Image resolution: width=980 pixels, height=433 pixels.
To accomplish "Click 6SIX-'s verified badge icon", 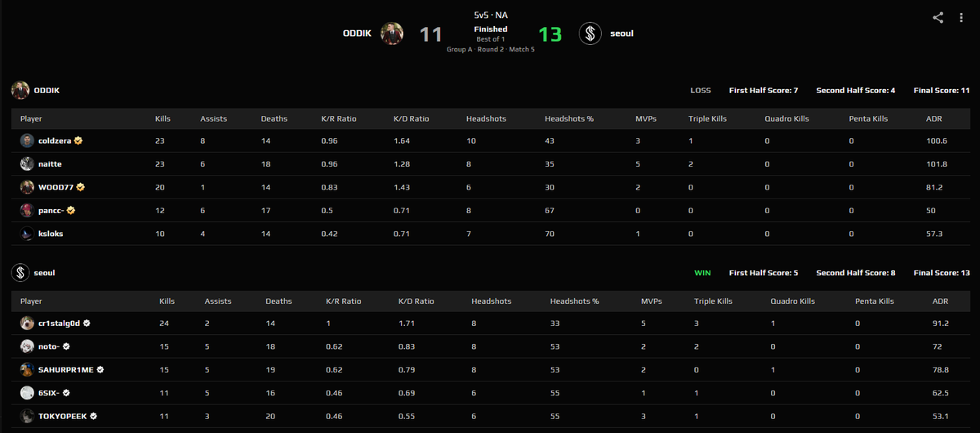I will 67,393.
